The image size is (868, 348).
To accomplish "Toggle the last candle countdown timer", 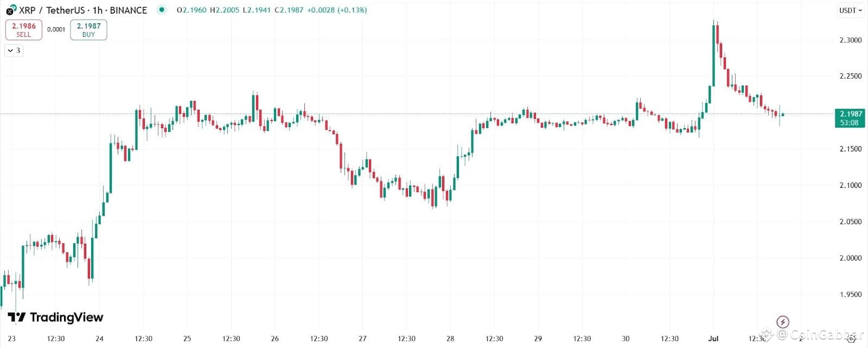I will pyautogui.click(x=849, y=123).
